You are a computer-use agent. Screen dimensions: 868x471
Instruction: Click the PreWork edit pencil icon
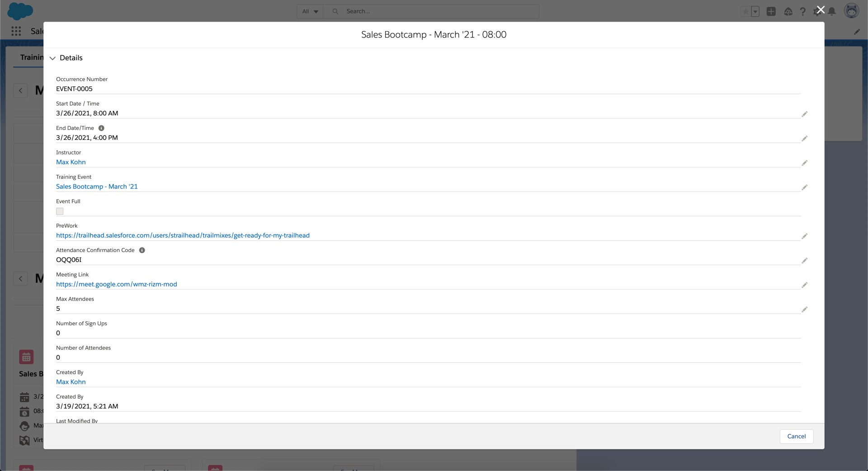coord(804,236)
